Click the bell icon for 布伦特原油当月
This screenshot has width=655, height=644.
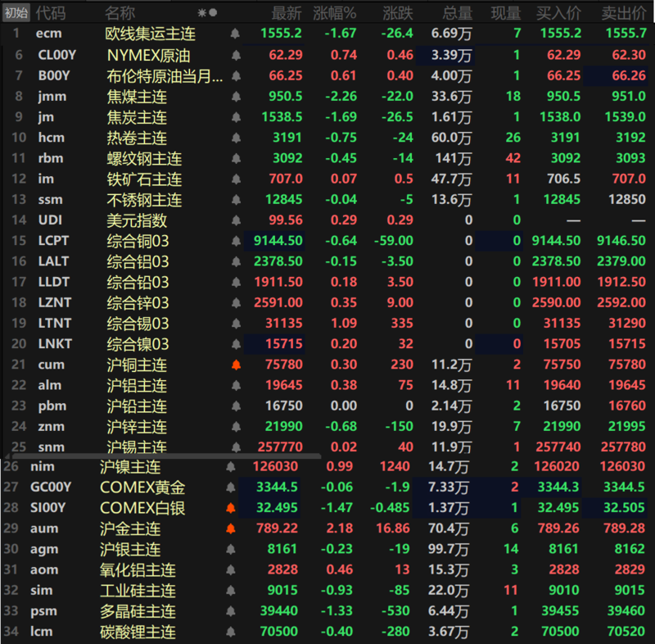pos(236,75)
